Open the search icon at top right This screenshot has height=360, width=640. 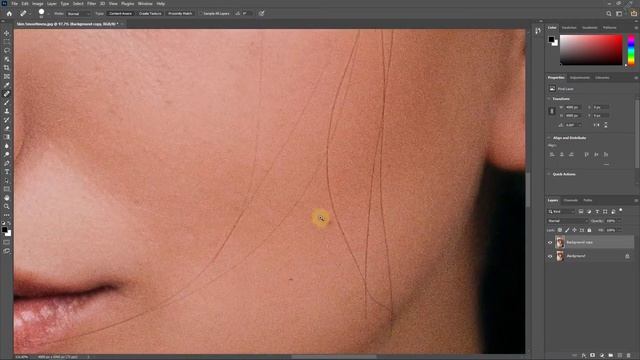coord(609,13)
